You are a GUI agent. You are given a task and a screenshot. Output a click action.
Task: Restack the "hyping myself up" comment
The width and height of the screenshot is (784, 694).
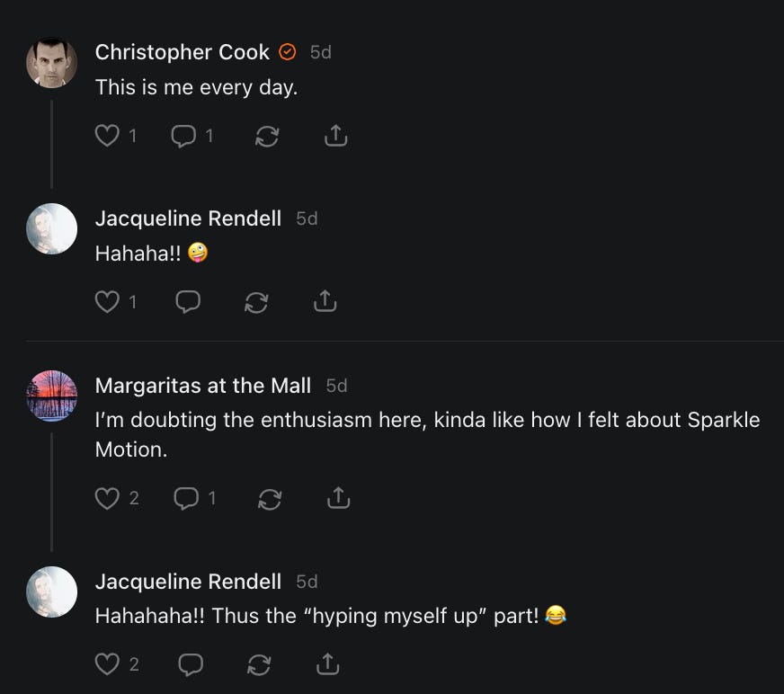pos(259,664)
